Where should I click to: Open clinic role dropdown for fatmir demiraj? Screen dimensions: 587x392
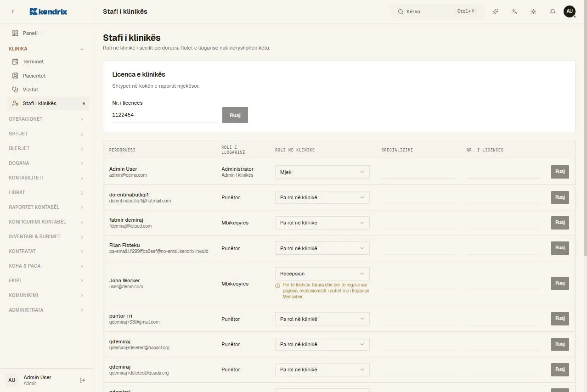pyautogui.click(x=322, y=223)
